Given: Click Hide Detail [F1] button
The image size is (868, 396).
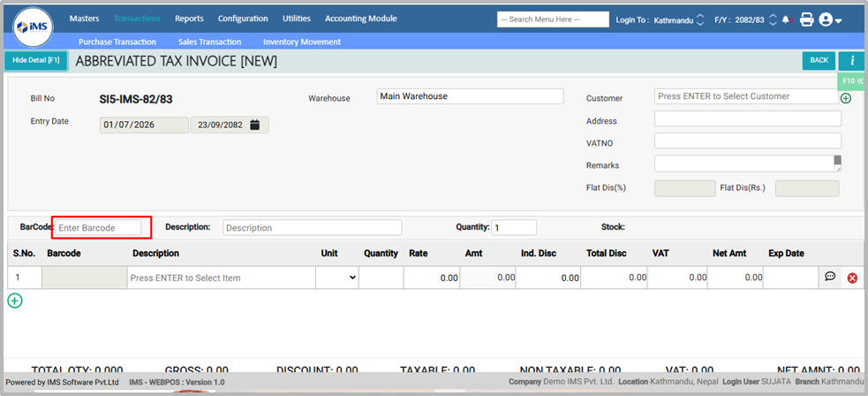Looking at the screenshot, I should tap(36, 60).
